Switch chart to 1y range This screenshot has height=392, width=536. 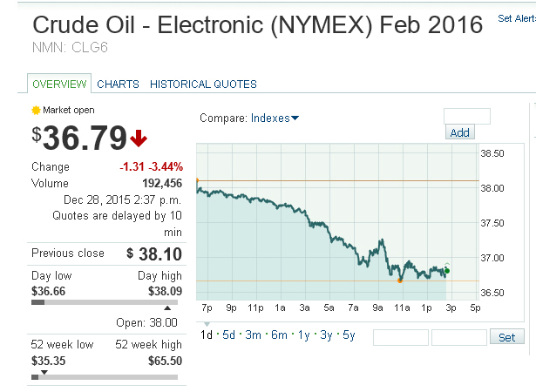(302, 335)
